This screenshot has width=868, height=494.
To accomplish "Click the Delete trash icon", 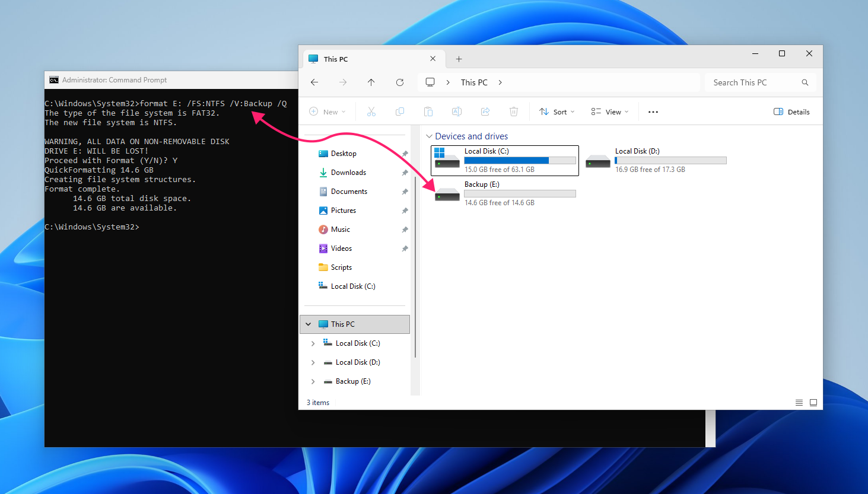I will [514, 111].
